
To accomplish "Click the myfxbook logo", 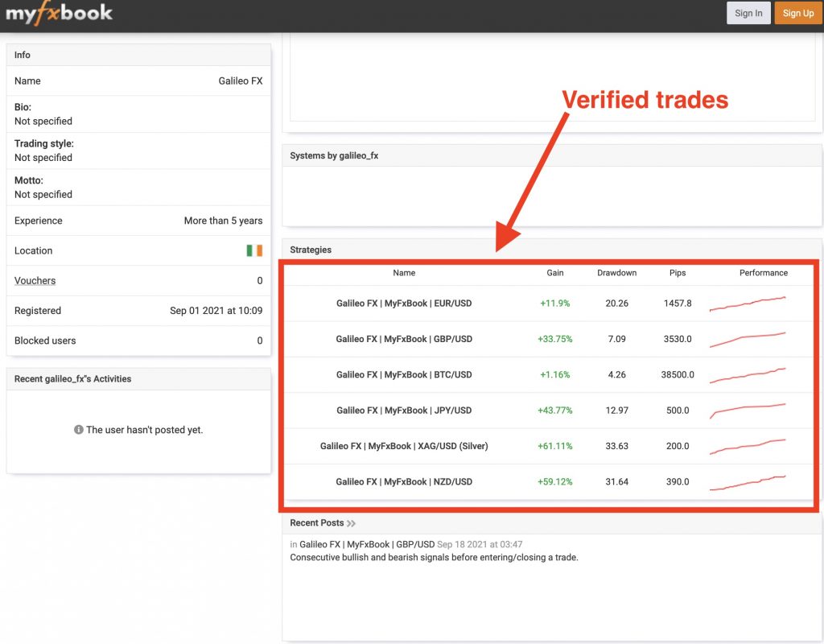I will [59, 13].
